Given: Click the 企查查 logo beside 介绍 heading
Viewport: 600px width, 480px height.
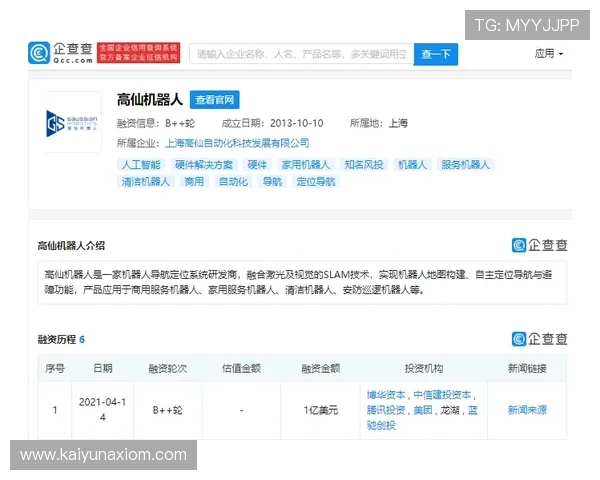Looking at the screenshot, I should [539, 245].
